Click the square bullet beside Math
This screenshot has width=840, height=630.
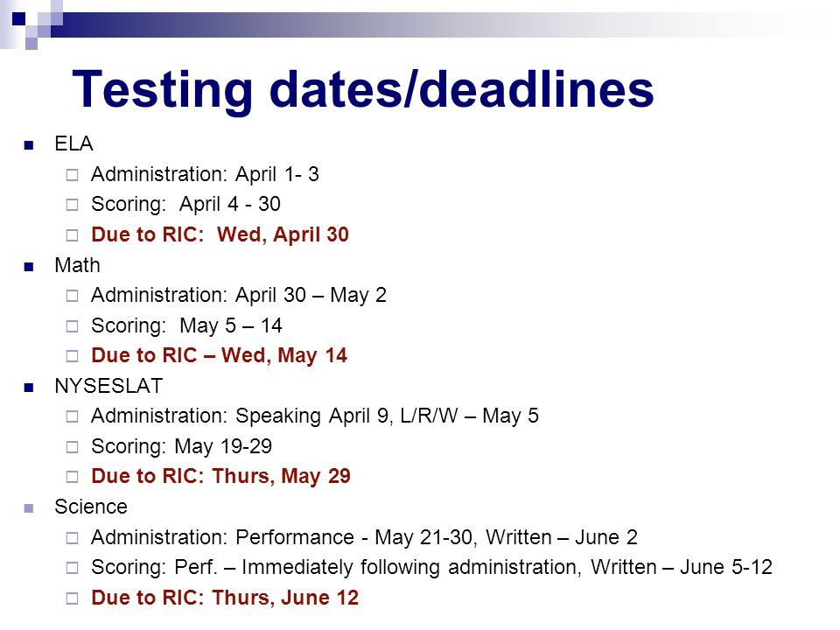click(29, 266)
